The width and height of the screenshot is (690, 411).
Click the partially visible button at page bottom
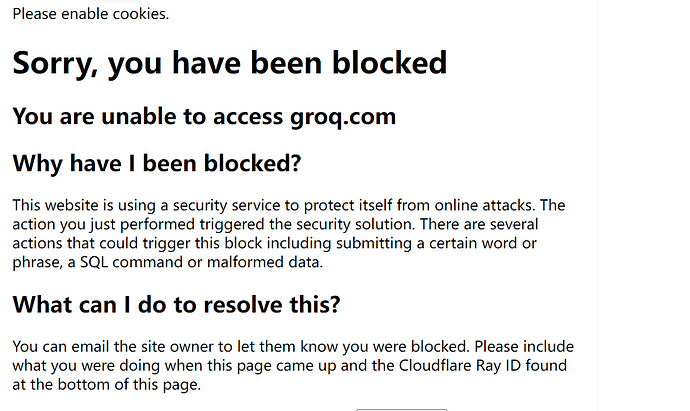(x=401, y=410)
